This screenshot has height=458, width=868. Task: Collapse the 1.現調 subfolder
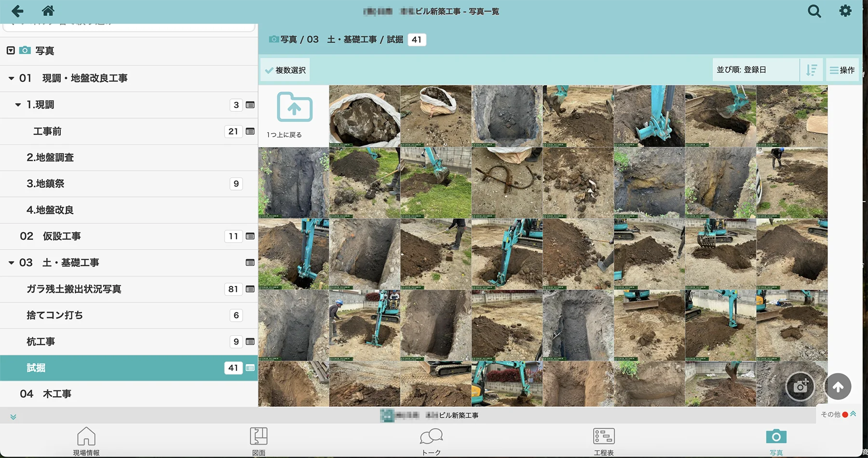pos(18,105)
